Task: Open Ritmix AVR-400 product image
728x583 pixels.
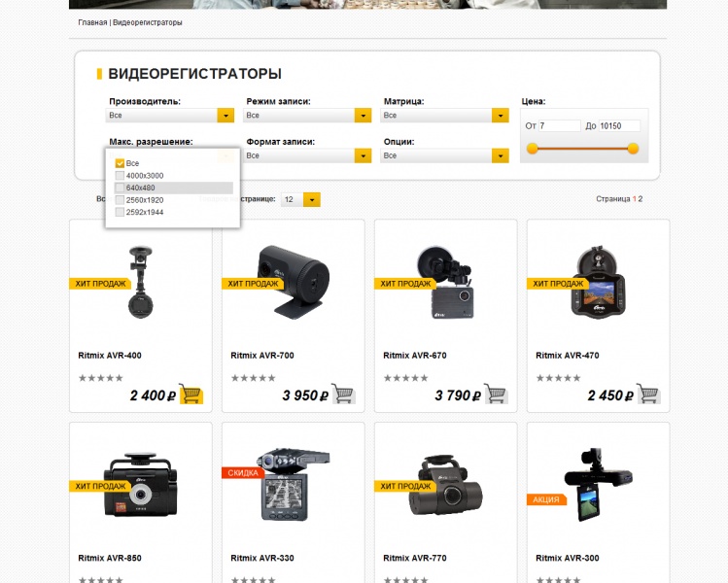Action: pos(141,282)
